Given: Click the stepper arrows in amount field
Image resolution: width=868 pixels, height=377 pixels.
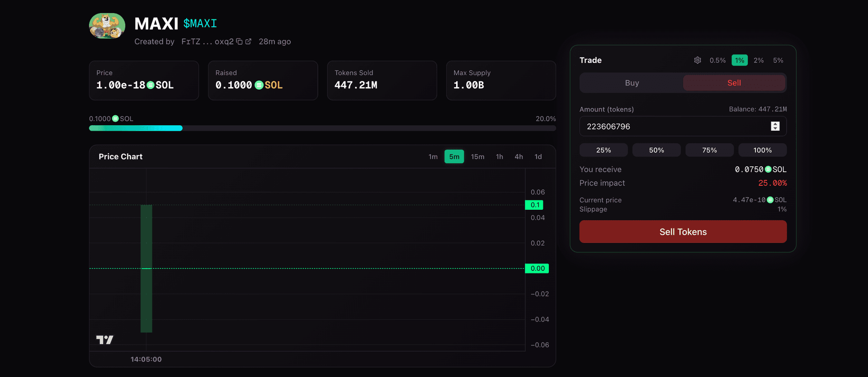Looking at the screenshot, I should [x=775, y=126].
